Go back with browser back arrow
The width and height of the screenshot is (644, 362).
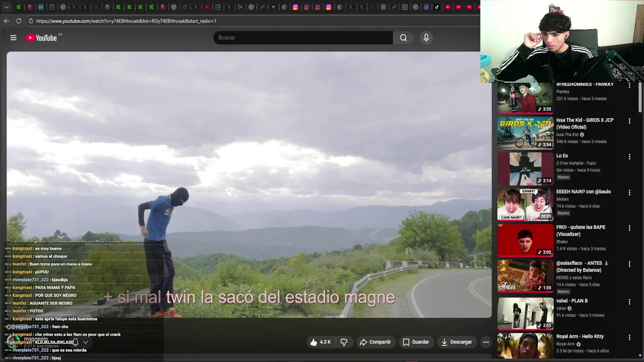[x=7, y=21]
